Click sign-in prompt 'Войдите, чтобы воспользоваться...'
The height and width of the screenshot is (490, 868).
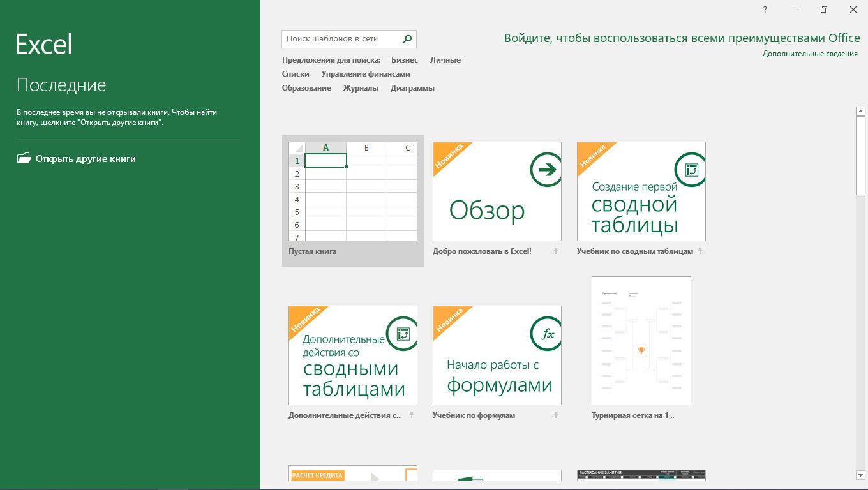pos(682,38)
